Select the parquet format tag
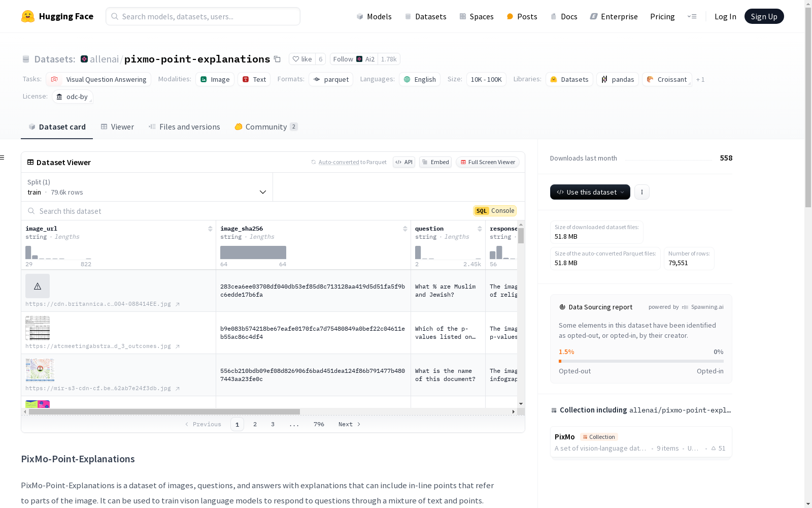The image size is (812, 508). pyautogui.click(x=331, y=79)
